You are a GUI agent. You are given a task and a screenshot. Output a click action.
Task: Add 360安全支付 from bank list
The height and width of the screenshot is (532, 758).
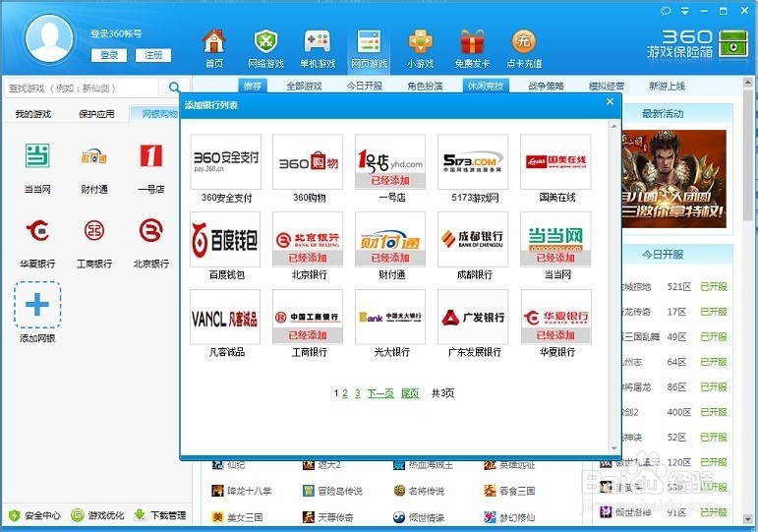point(226,161)
